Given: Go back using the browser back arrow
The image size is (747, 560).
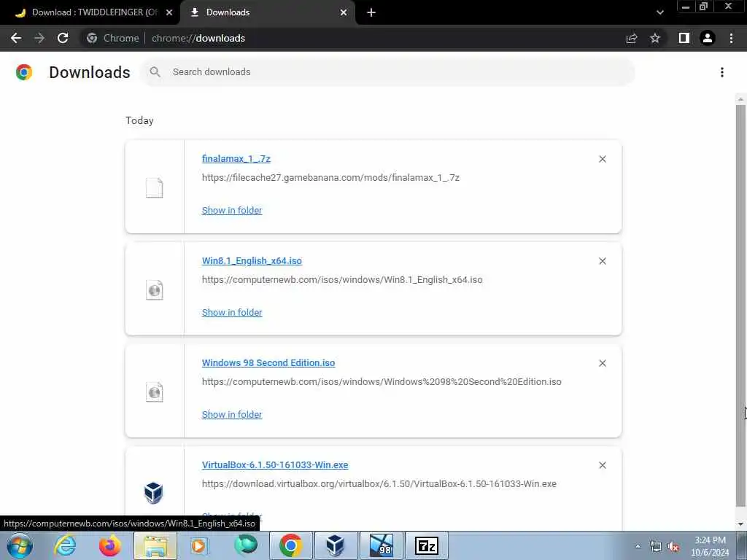Looking at the screenshot, I should 16,38.
